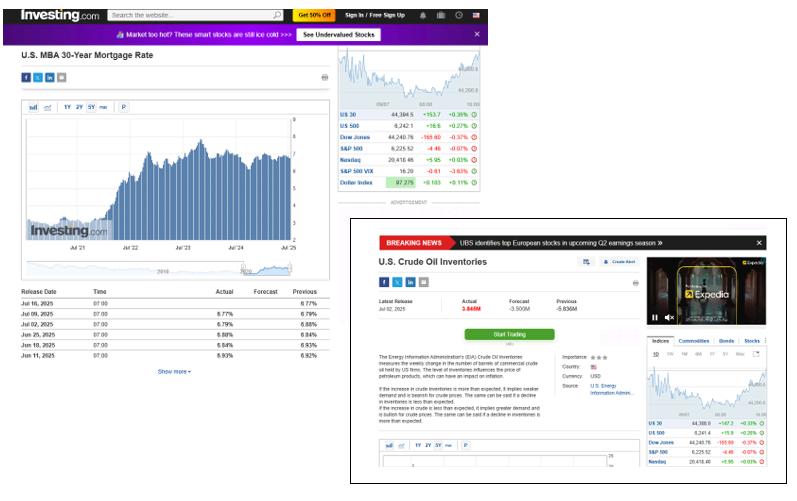Viewport: 797px width, 501px height.
Task: Open Sign In / Free Sign Up link
Action: click(x=375, y=15)
